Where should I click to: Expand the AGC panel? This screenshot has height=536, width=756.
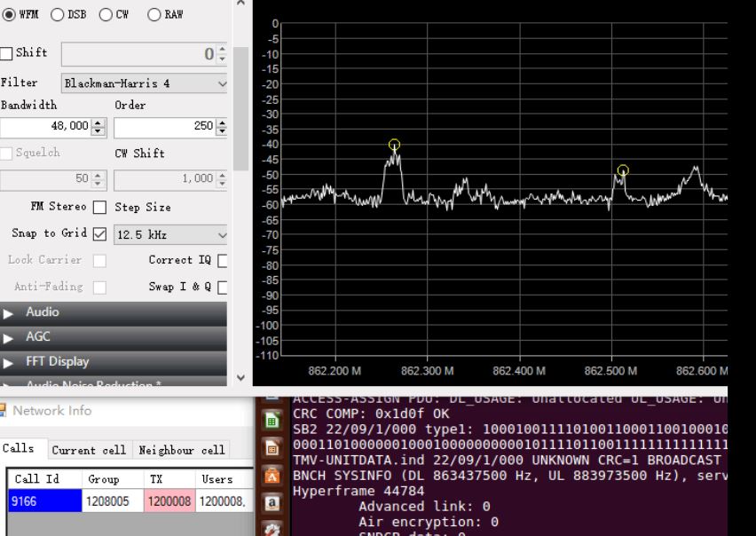pos(114,337)
